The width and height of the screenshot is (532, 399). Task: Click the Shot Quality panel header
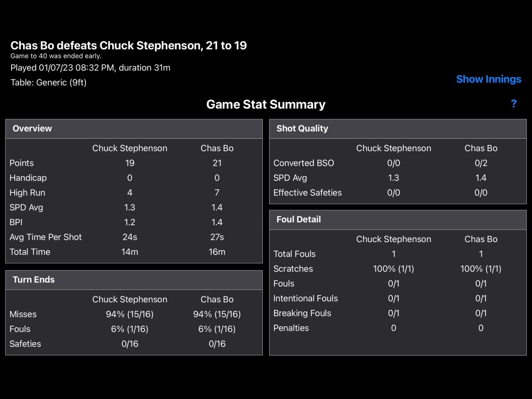(302, 129)
